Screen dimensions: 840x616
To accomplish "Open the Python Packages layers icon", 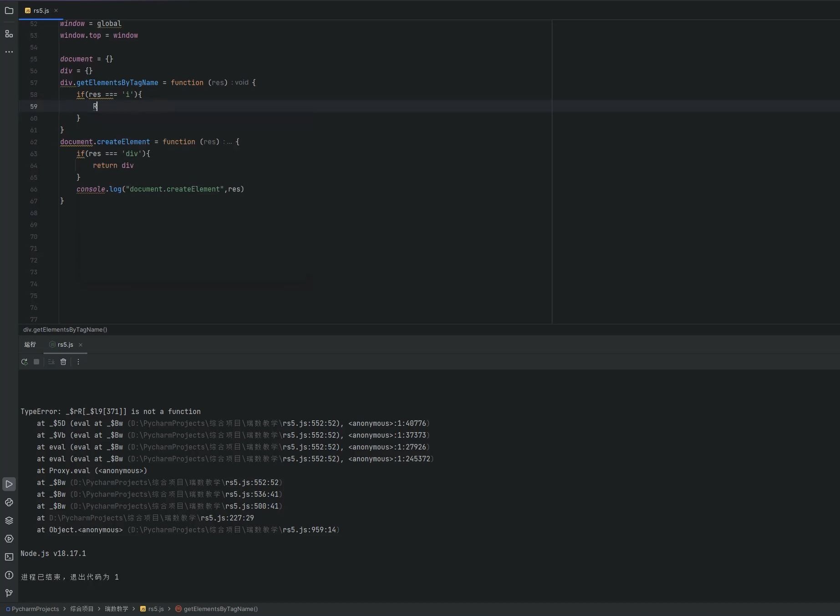I will pyautogui.click(x=9, y=520).
